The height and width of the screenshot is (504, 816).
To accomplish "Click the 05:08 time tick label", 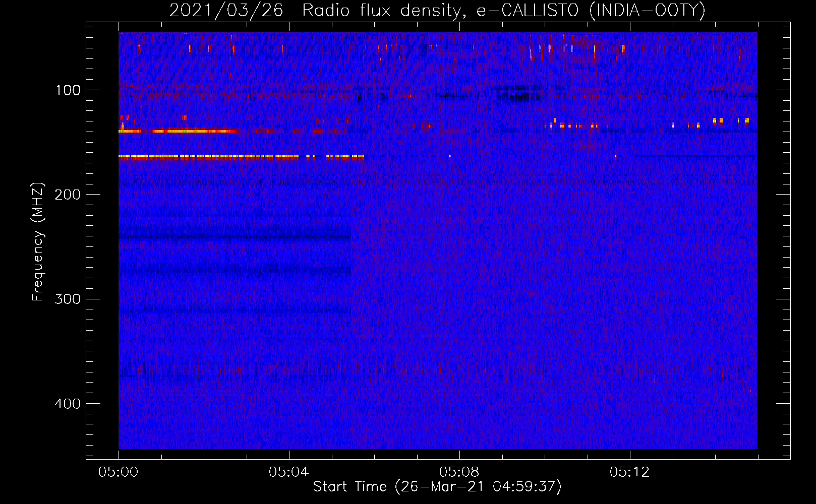I will 459,472.
